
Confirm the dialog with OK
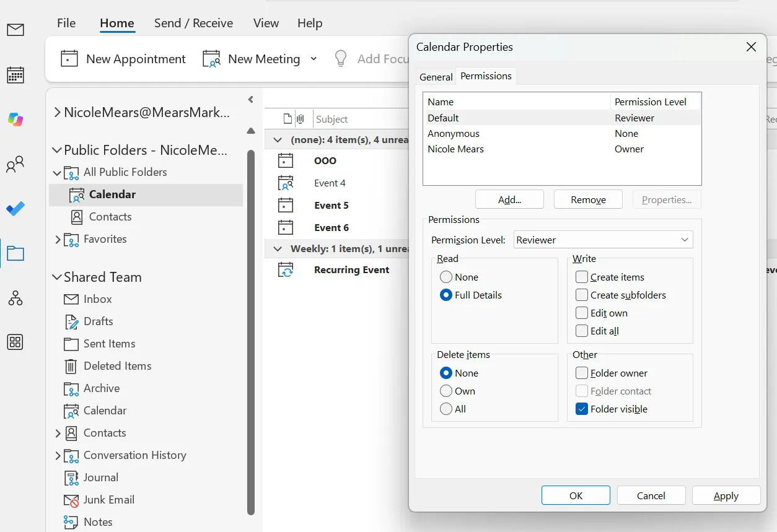576,495
